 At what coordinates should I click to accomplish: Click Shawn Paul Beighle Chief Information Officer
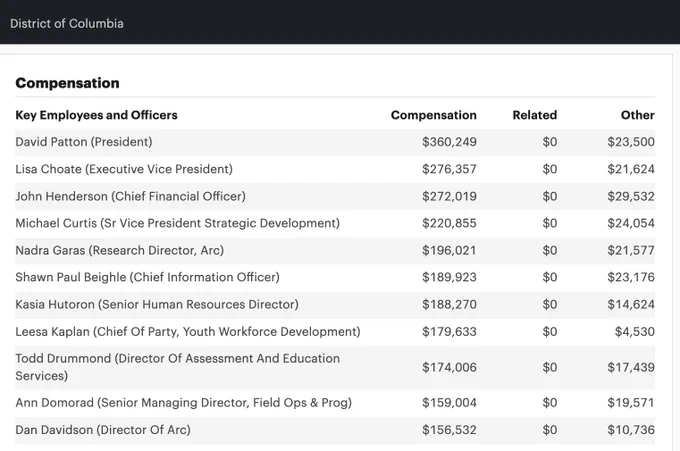[147, 278]
